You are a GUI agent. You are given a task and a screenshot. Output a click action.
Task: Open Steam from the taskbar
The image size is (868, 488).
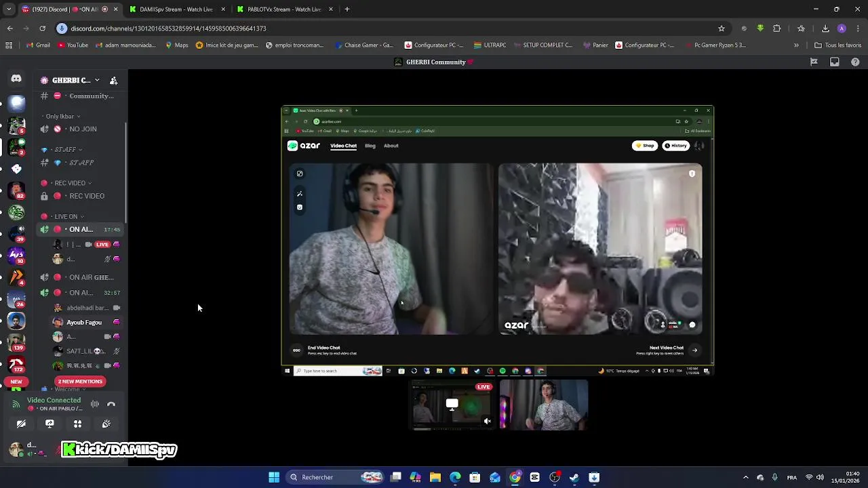(x=574, y=477)
